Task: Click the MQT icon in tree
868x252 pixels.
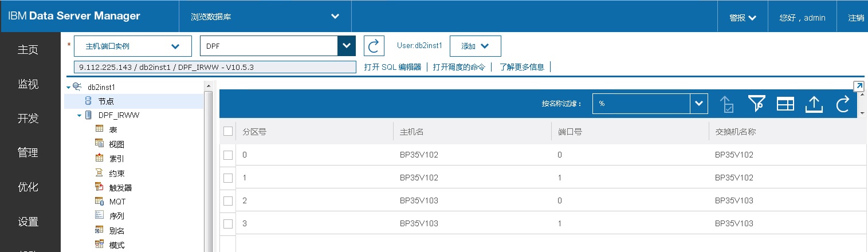Action: coord(99,201)
